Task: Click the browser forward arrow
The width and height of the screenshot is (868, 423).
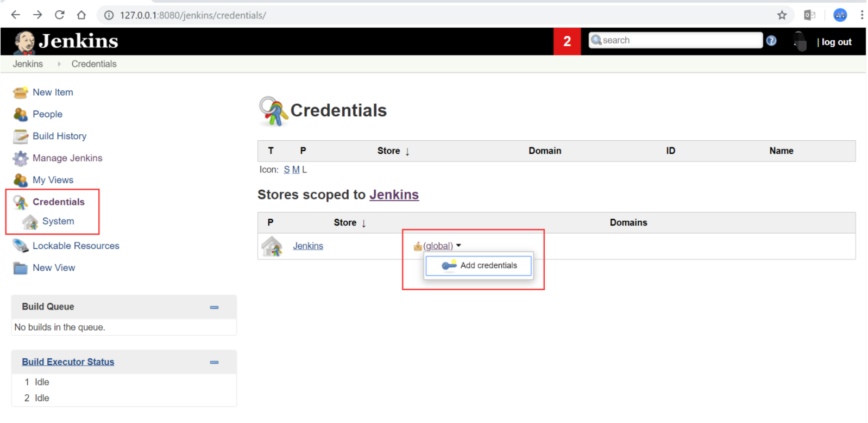Action: [x=37, y=15]
